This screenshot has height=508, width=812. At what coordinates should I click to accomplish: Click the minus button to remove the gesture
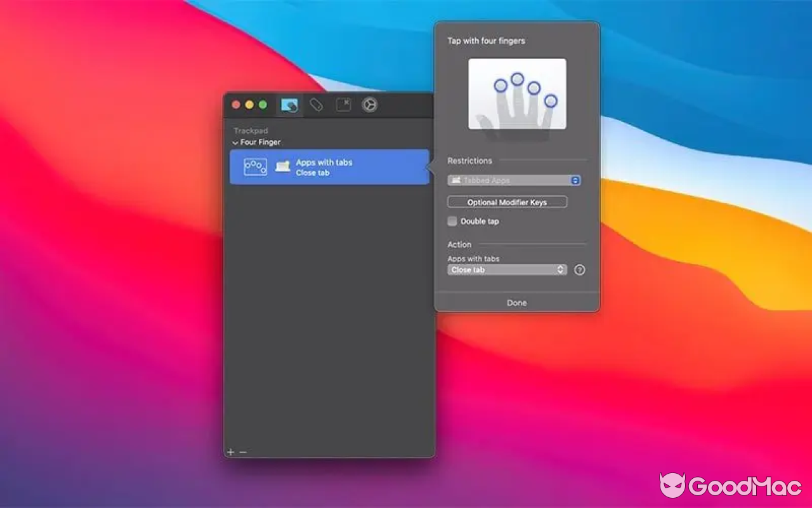242,452
